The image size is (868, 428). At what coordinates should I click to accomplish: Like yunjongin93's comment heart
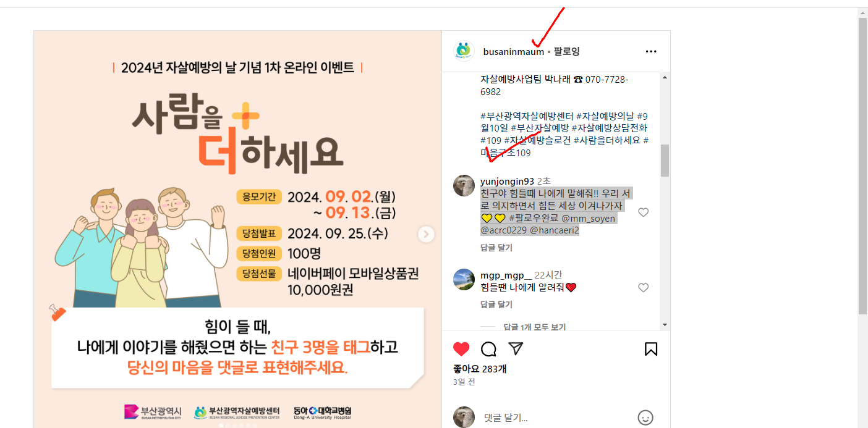(643, 212)
